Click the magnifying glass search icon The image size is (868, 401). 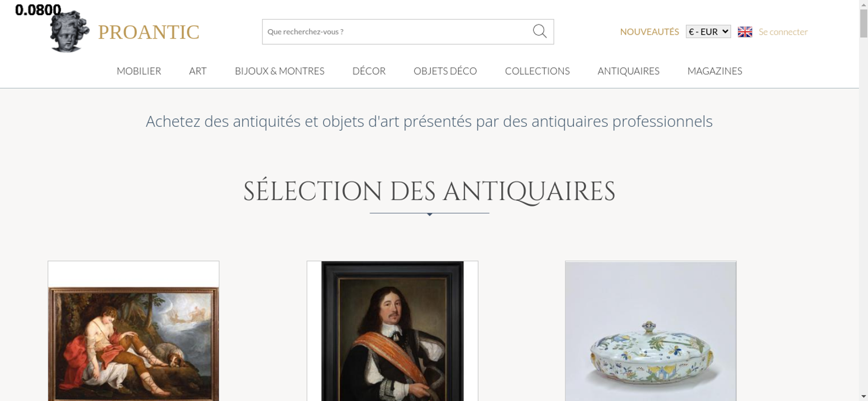pyautogui.click(x=539, y=31)
